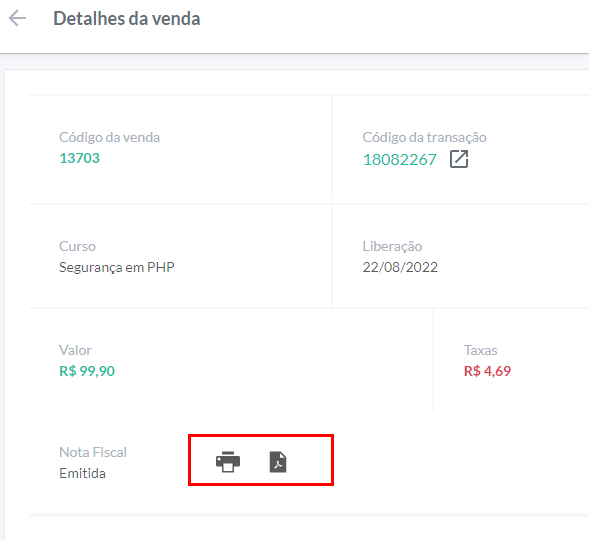Click the Detalhes da venda title

127,18
